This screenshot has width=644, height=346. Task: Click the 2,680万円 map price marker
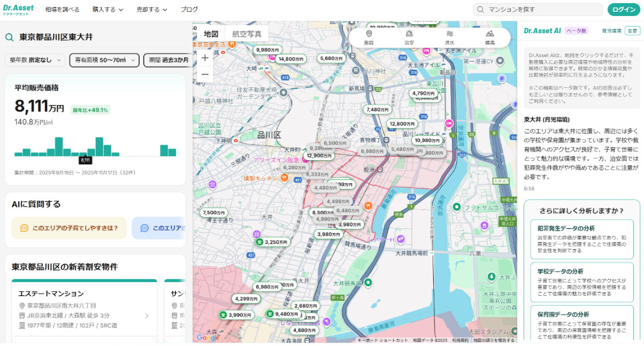click(x=305, y=306)
